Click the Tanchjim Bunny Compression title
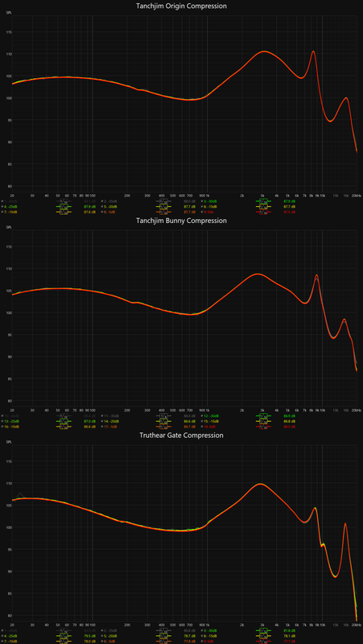 point(182,221)
